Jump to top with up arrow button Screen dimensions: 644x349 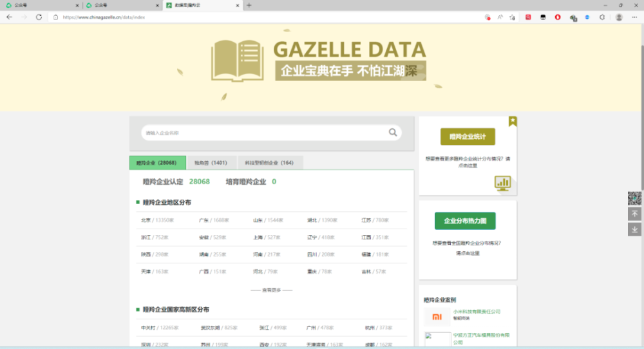(x=634, y=214)
